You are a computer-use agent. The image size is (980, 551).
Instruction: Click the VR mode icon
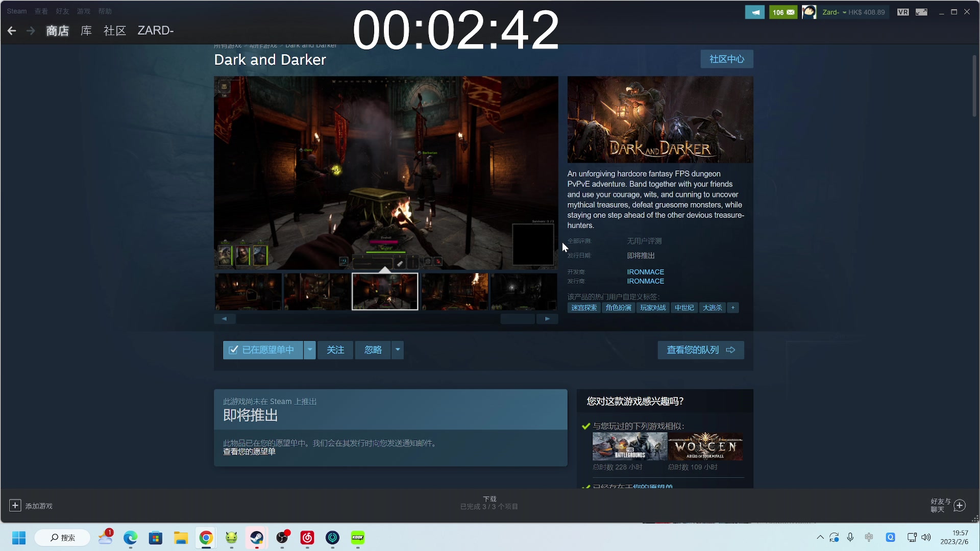tap(902, 12)
